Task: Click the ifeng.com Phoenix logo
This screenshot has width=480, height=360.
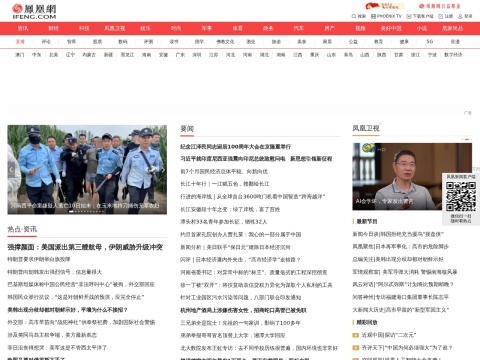Action: pos(34,11)
